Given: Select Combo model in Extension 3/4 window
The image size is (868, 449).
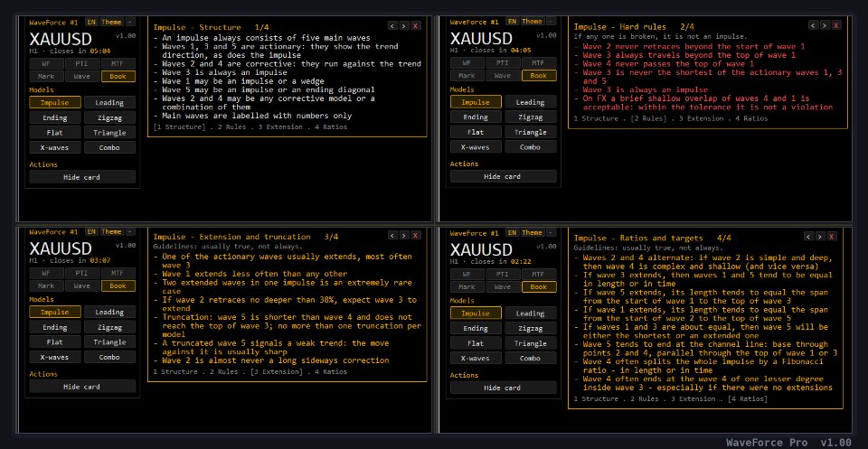Looking at the screenshot, I should tap(109, 357).
